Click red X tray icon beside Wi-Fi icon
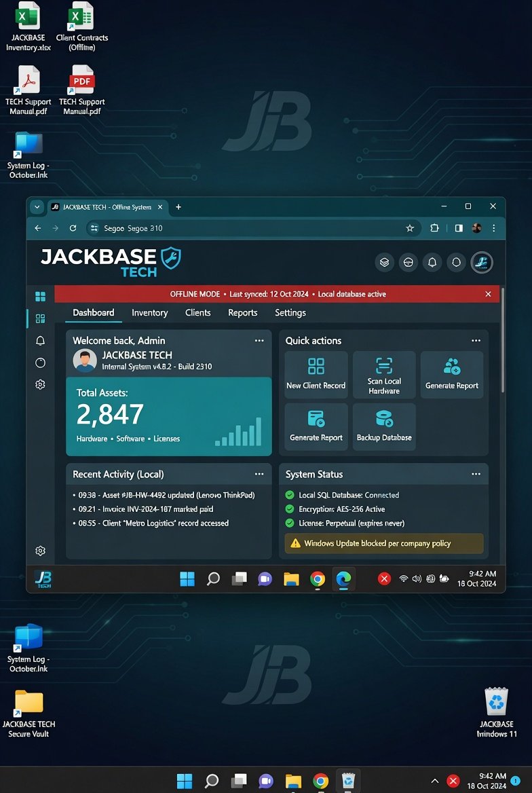Viewport: 532px width, 793px height. click(x=384, y=579)
